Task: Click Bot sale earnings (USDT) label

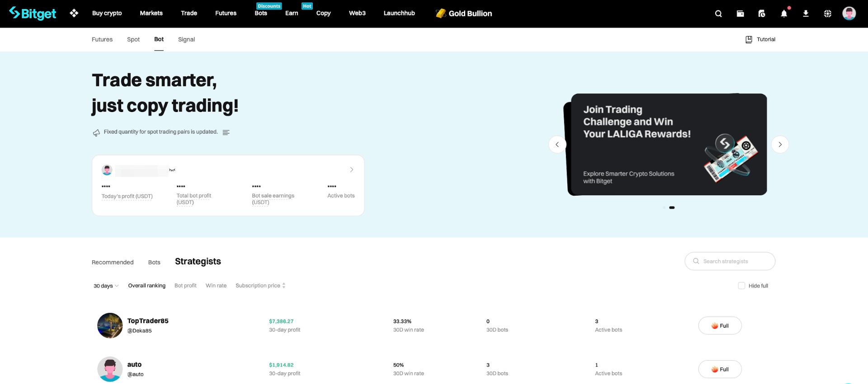Action: tap(273, 199)
